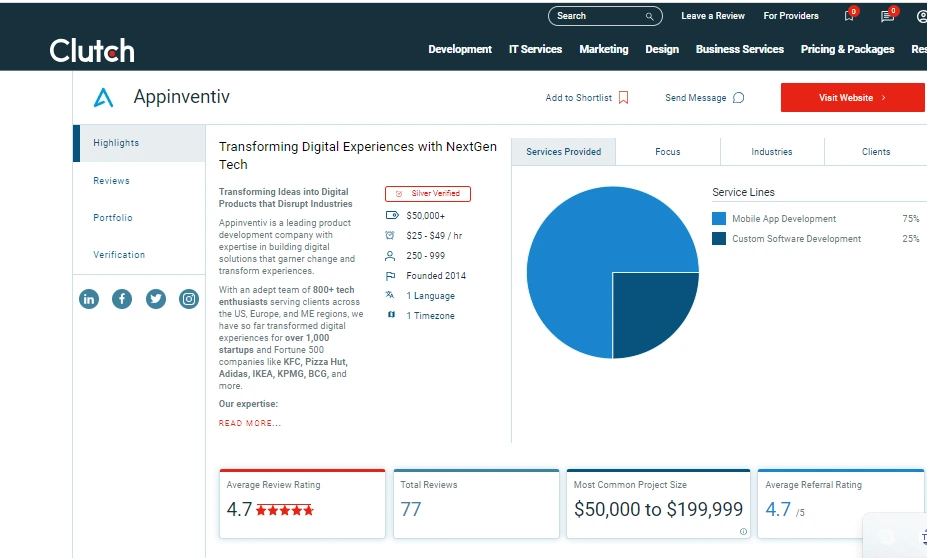Click the 'Founded 2014' text
Screen dimensions: 927x558
[436, 275]
